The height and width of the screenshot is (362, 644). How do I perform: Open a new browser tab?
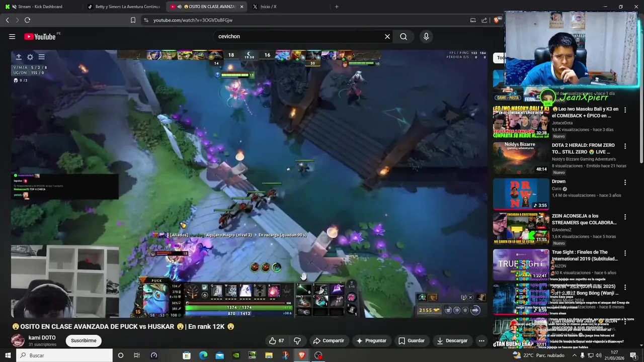(x=337, y=7)
